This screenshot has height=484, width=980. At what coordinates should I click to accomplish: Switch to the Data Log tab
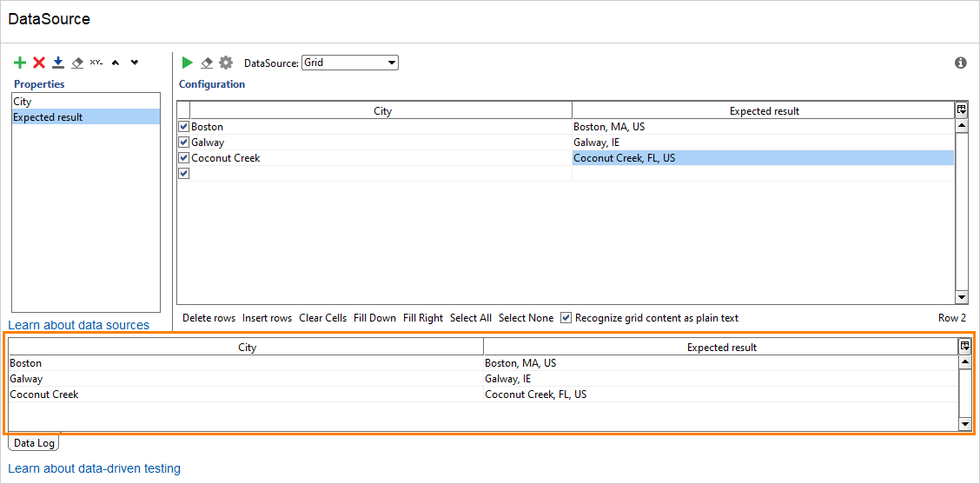point(35,443)
